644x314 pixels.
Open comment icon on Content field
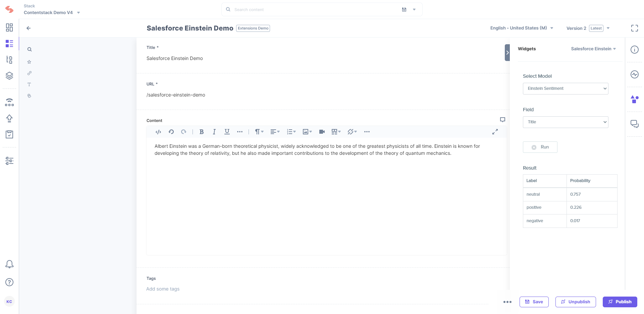[502, 120]
